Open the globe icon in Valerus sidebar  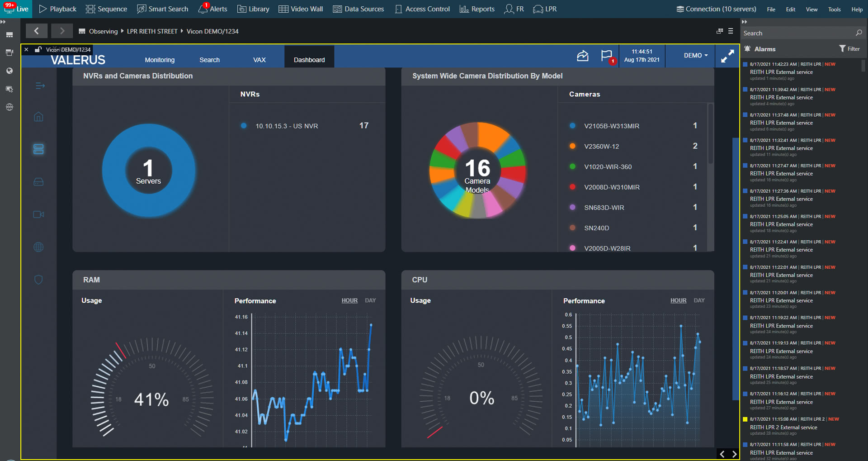pyautogui.click(x=38, y=247)
